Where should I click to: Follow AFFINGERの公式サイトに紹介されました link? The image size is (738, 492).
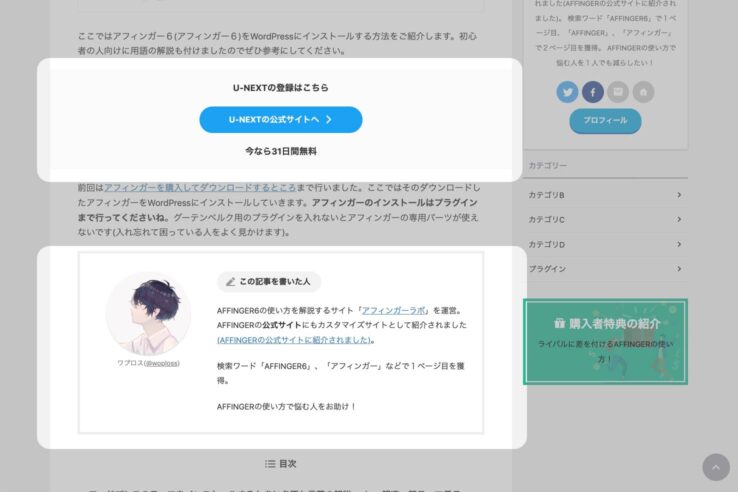[294, 340]
